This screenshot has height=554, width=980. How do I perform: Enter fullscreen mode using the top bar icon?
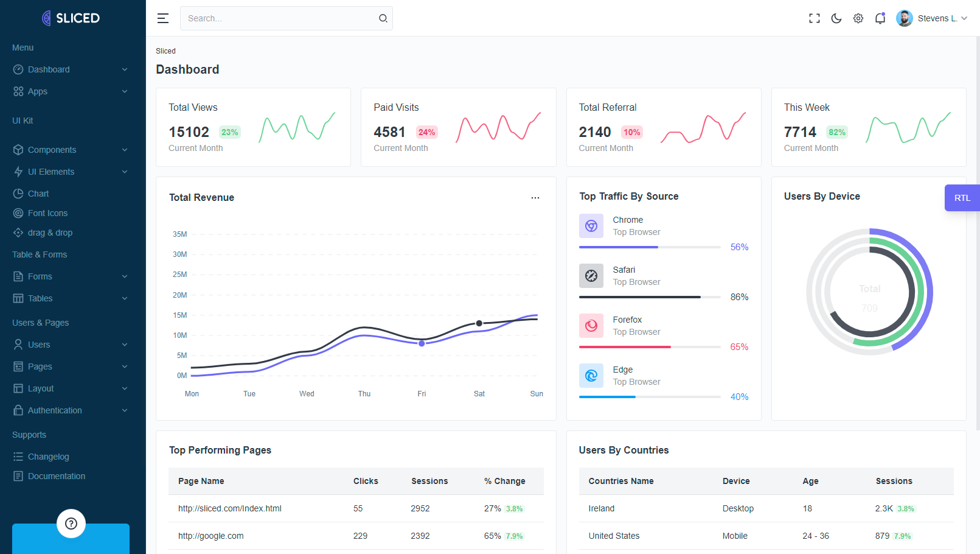tap(814, 18)
